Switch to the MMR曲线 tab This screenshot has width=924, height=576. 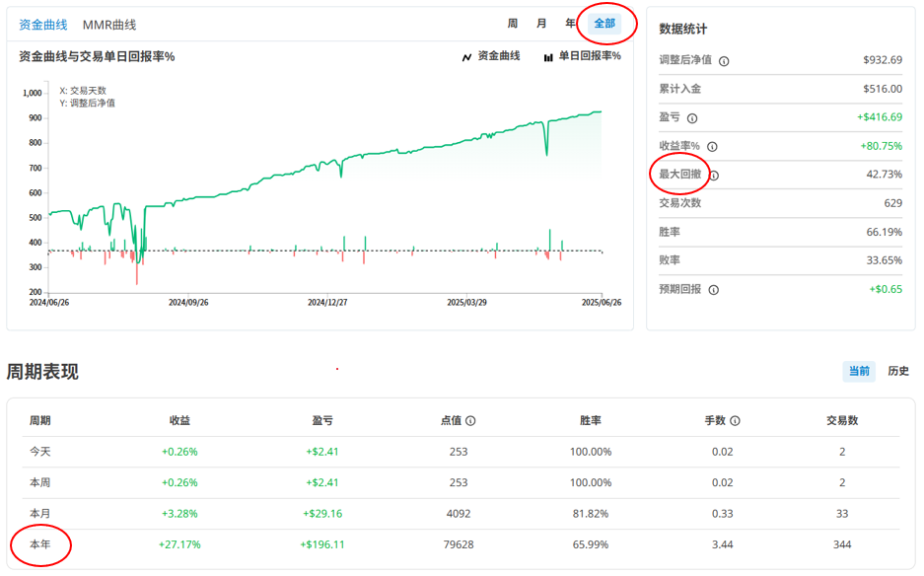(x=109, y=25)
